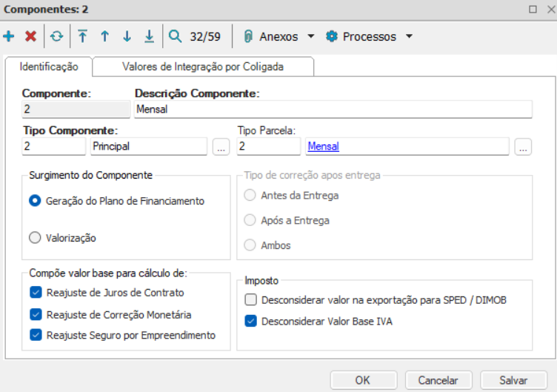Click the refresh record icon
Image resolution: width=557 pixels, height=392 pixels.
click(x=57, y=36)
